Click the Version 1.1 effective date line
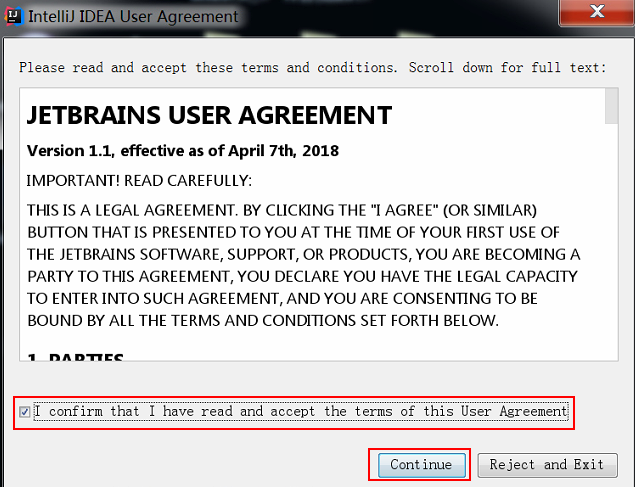Viewport: 635px width, 487px height. pyautogui.click(x=183, y=151)
